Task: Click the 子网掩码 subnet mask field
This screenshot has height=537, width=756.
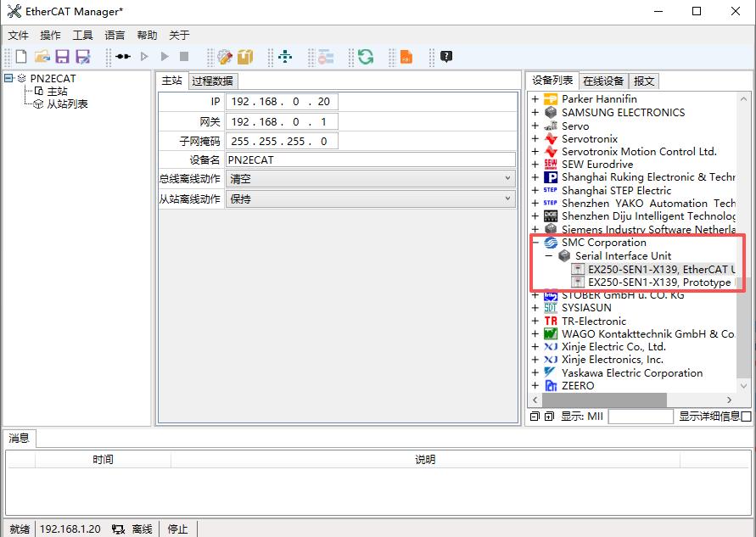Action: 282,141
